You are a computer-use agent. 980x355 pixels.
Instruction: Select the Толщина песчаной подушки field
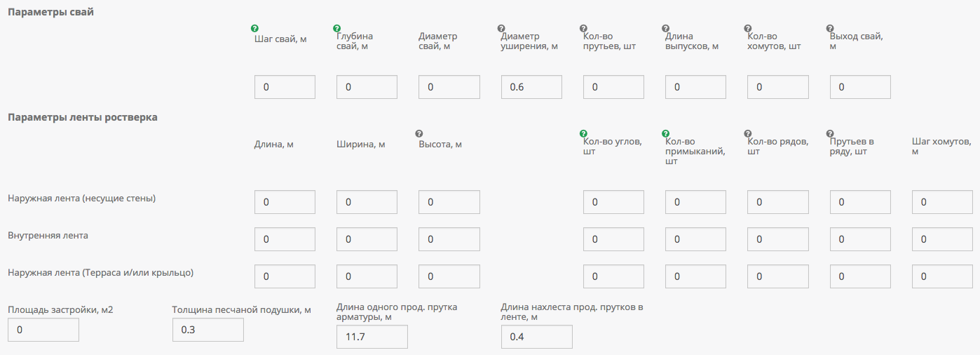[207, 330]
